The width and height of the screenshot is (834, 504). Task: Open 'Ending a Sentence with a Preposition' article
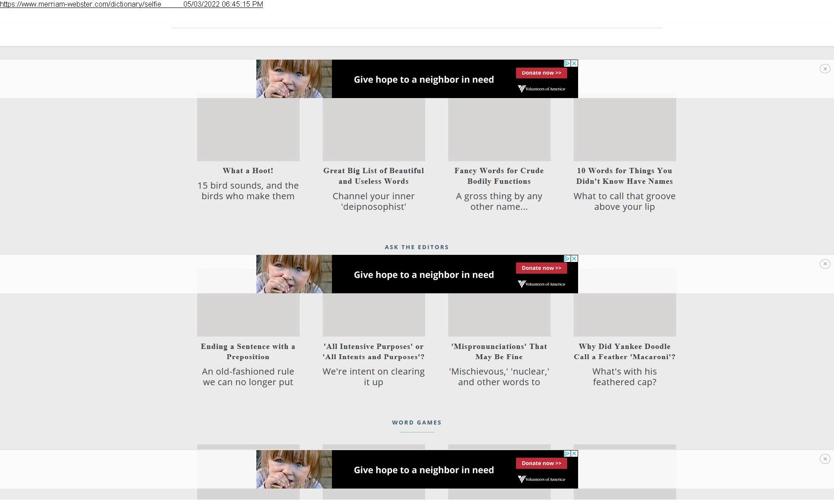[248, 352]
